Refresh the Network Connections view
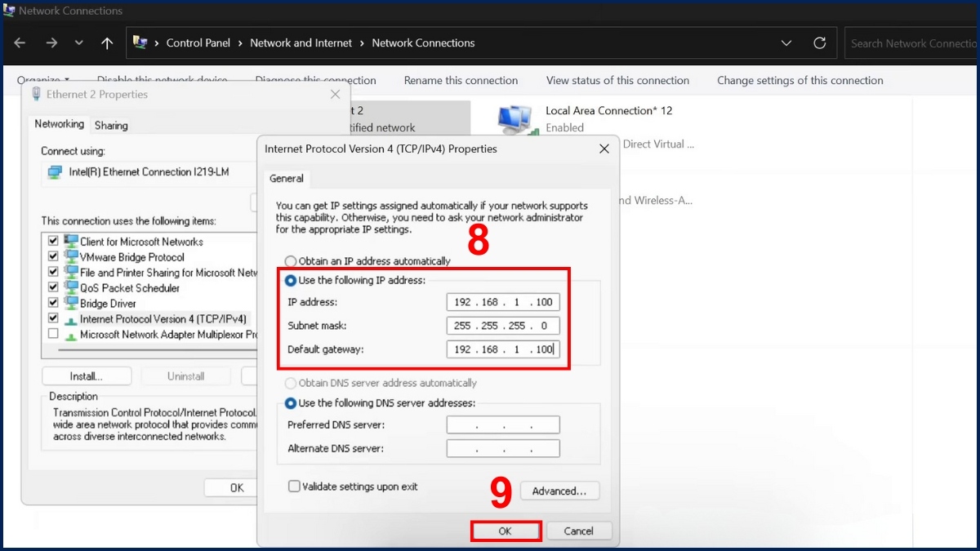The width and height of the screenshot is (980, 551). [819, 43]
